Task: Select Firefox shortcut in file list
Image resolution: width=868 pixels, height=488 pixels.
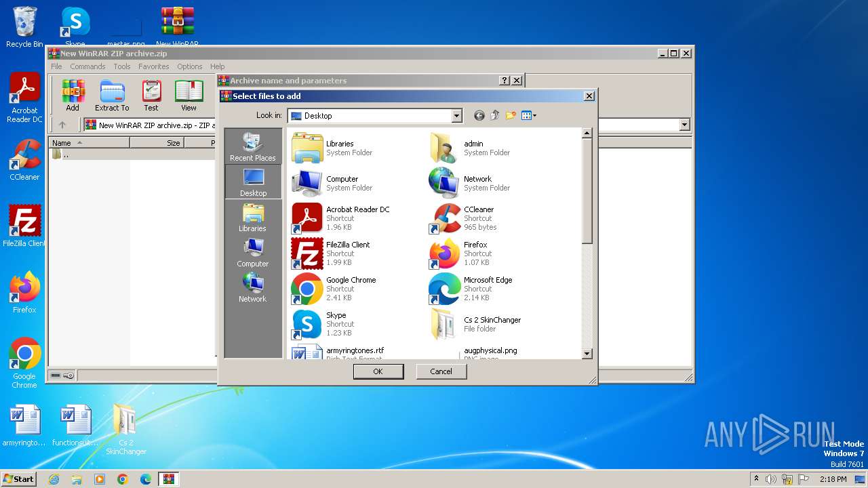Action: [x=460, y=253]
